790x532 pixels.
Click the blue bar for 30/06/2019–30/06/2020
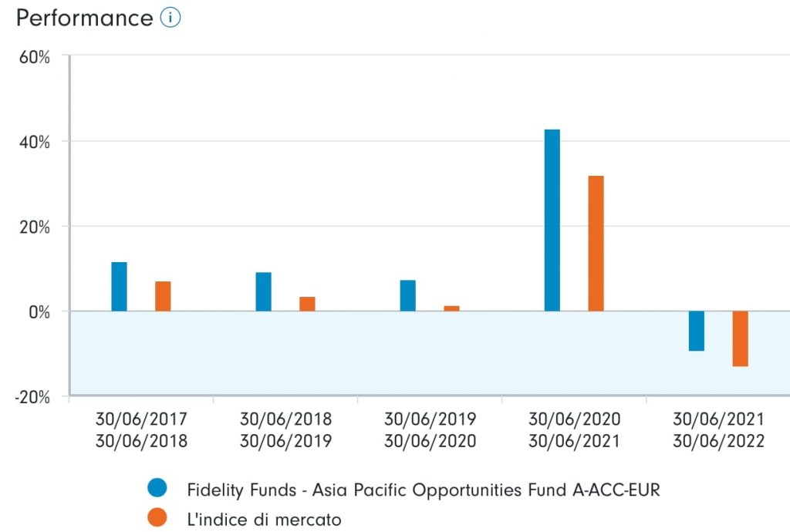pyautogui.click(x=407, y=295)
